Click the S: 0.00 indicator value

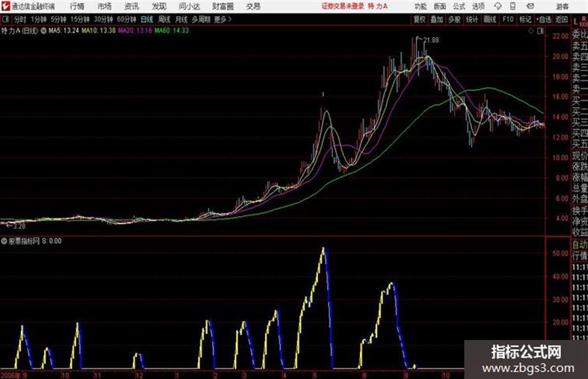52,241
